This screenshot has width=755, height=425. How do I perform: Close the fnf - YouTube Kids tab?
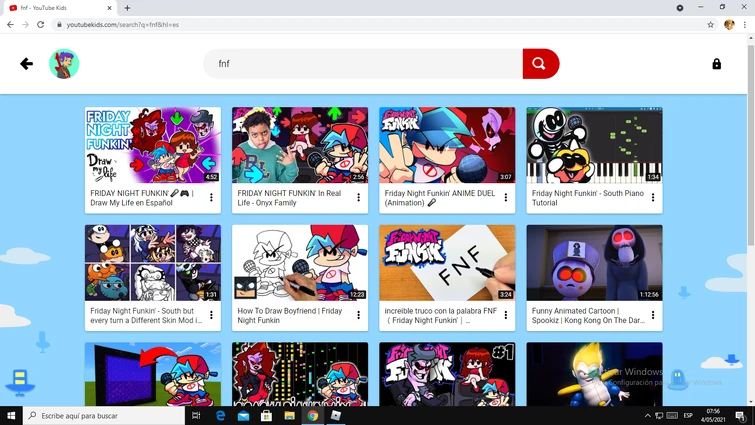pos(109,8)
